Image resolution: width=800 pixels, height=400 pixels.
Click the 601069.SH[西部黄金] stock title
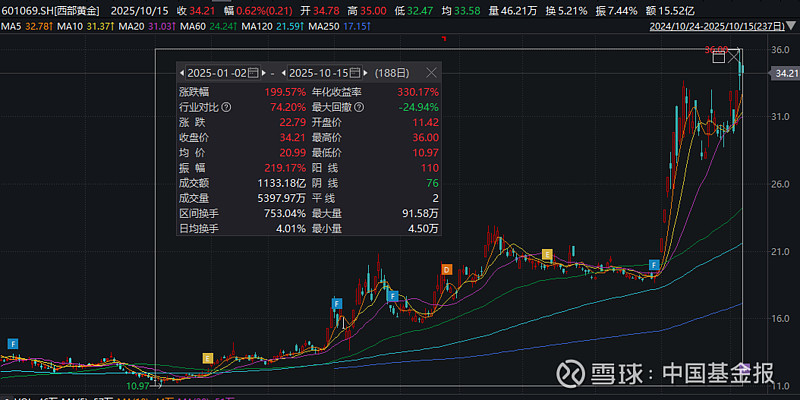(52, 10)
